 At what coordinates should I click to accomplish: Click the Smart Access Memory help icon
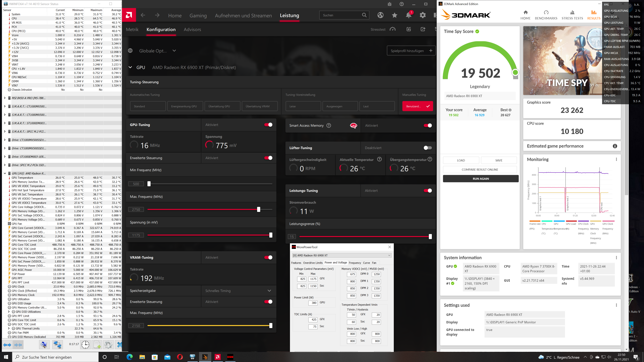point(329,125)
